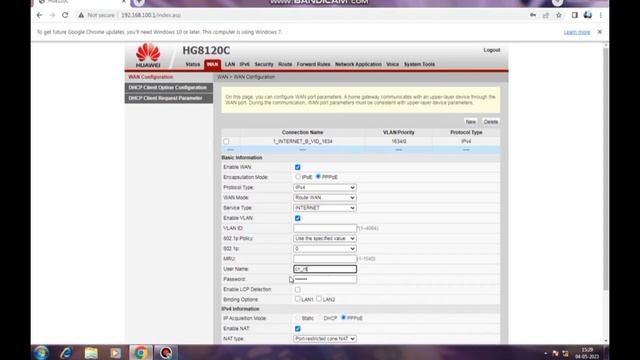Toggle the Enable WAN checkbox
Viewport: 640px width, 360px height.
[298, 167]
